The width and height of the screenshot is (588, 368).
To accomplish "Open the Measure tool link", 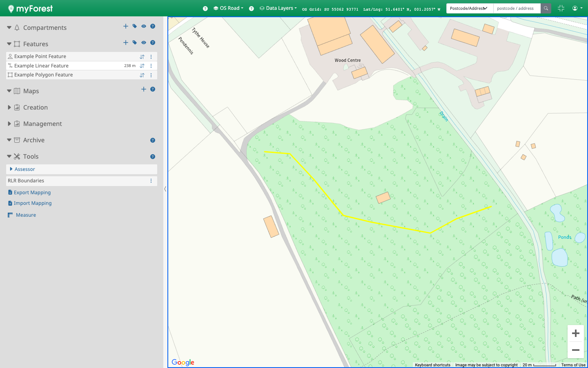I will 26,215.
